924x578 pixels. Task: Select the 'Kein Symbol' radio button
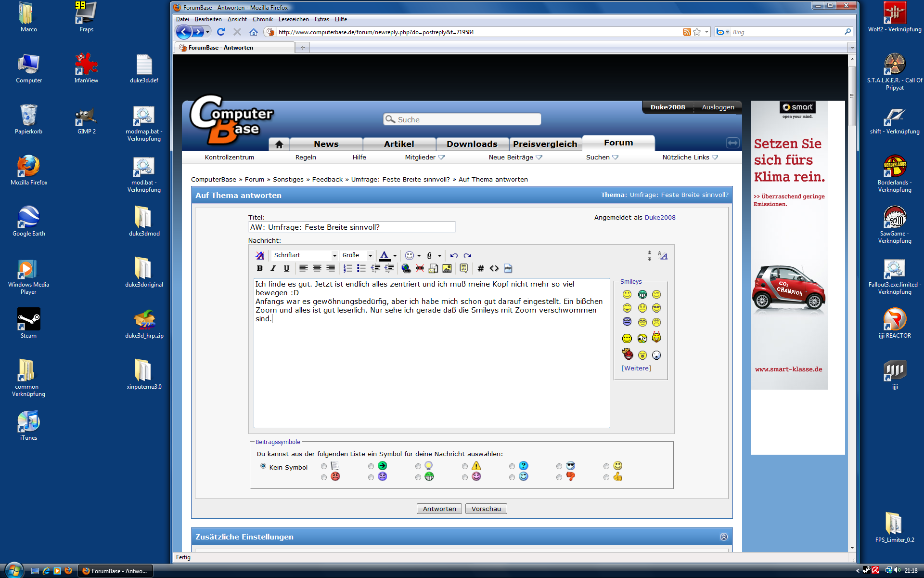point(263,466)
